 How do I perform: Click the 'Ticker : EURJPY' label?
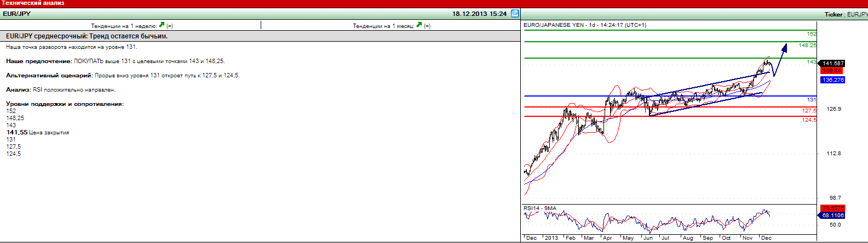[x=846, y=15]
